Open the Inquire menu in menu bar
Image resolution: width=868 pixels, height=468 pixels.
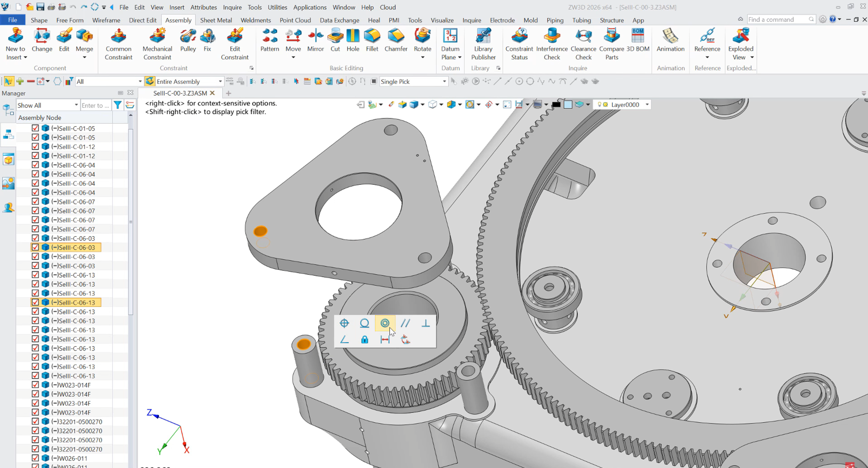click(232, 7)
